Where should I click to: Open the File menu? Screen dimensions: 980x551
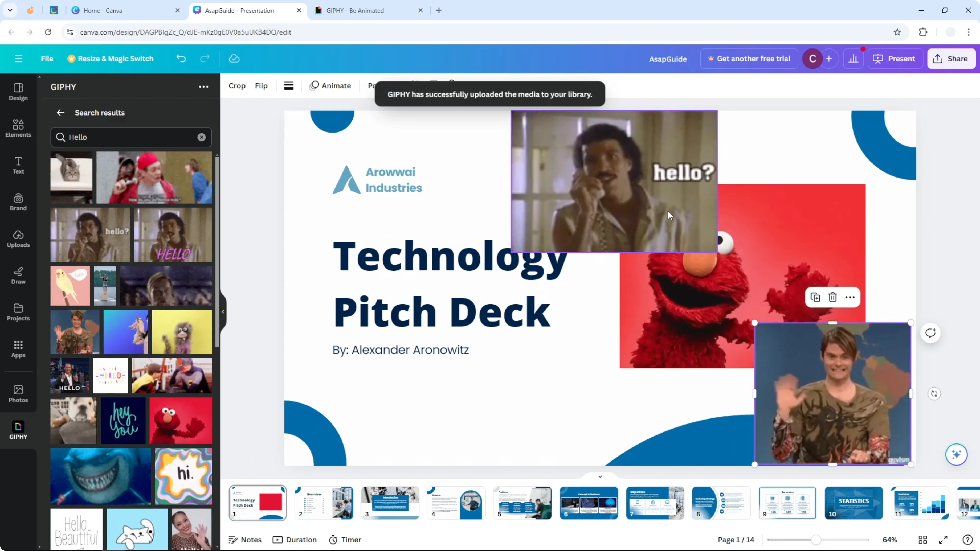(47, 59)
